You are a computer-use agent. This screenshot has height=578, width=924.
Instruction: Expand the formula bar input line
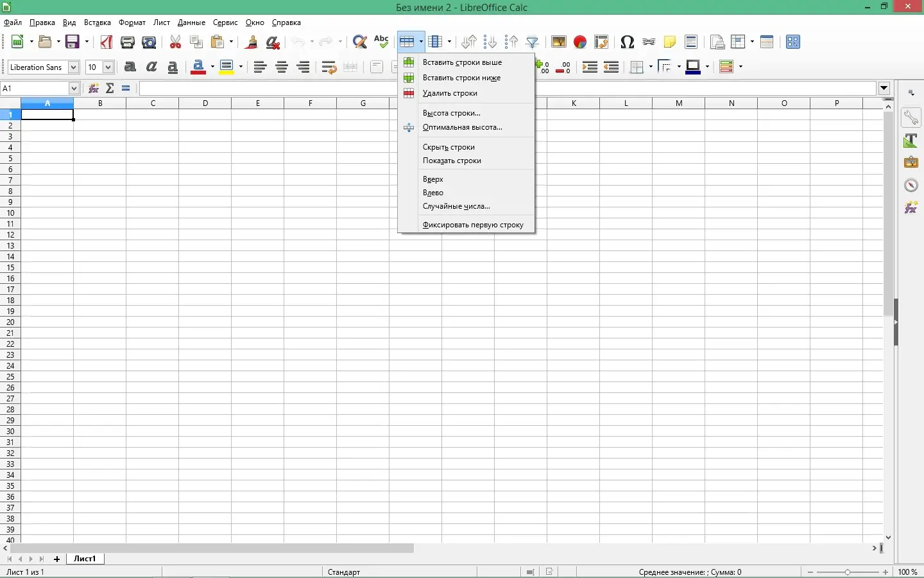coord(884,89)
